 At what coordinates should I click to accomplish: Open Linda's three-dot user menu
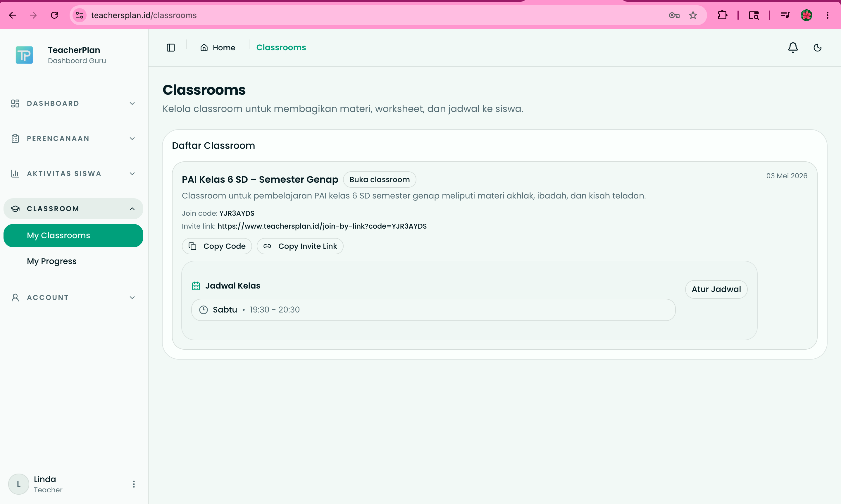pyautogui.click(x=134, y=484)
